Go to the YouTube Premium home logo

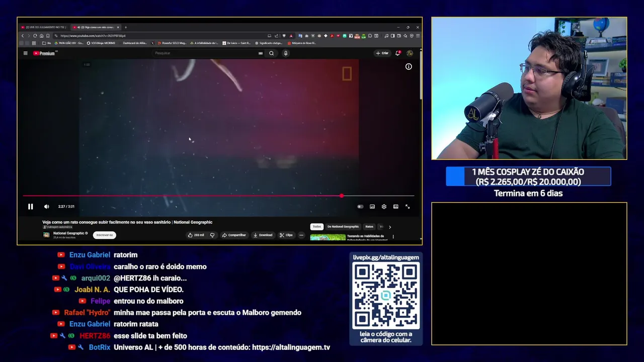tap(44, 53)
